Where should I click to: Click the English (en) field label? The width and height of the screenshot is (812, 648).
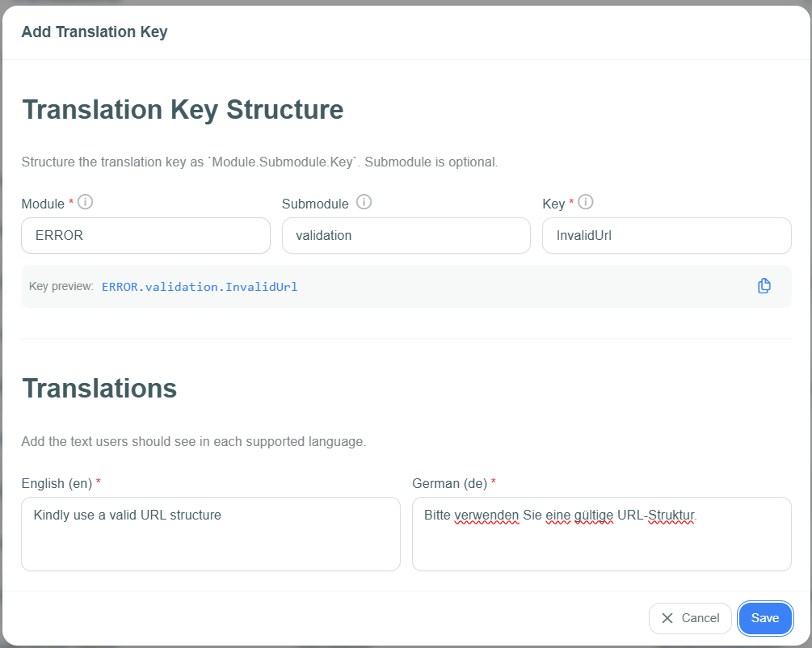(57, 484)
